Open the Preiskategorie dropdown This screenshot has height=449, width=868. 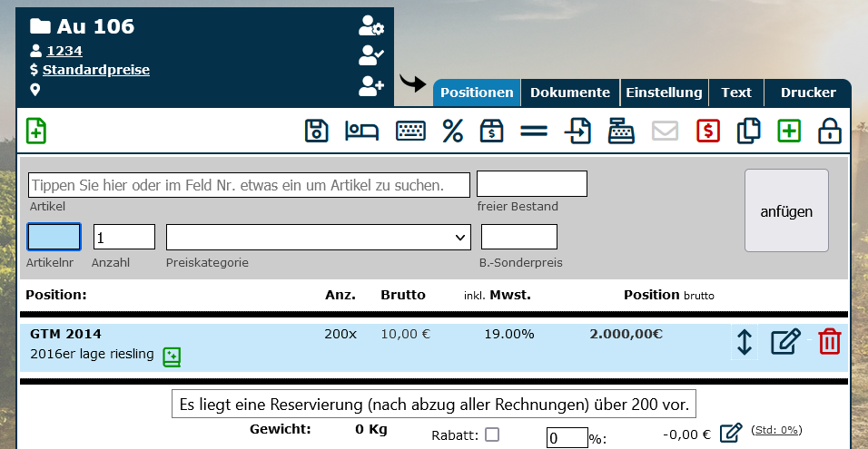coord(318,237)
